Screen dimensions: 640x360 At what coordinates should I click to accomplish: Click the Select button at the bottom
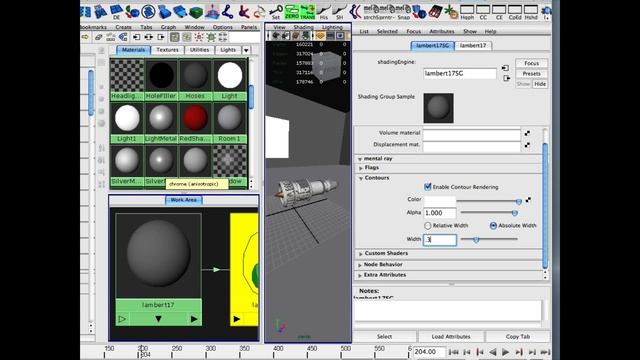(384, 336)
